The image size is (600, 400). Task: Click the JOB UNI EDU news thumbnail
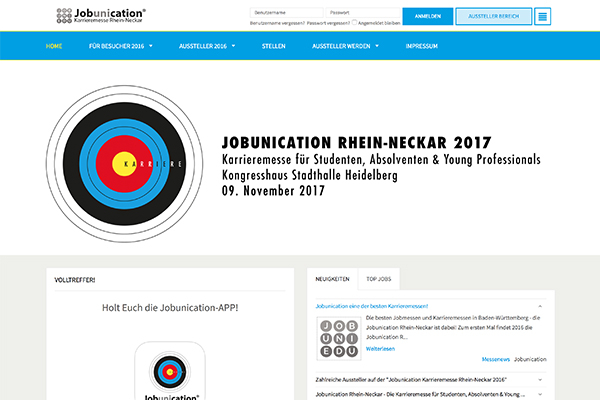[339, 338]
